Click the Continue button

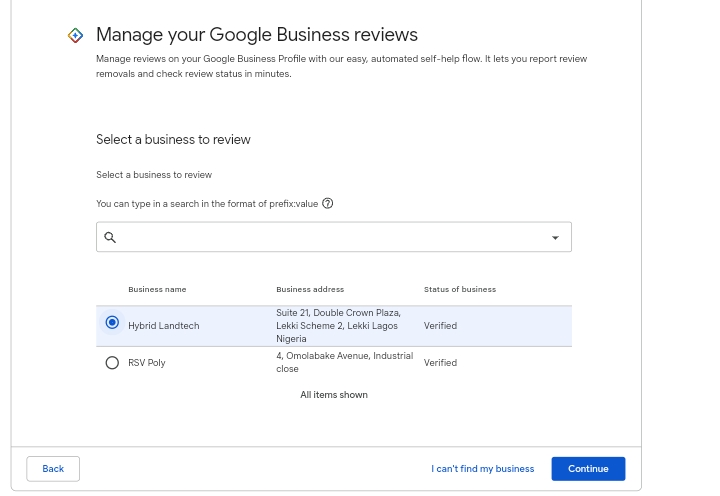[x=588, y=469]
